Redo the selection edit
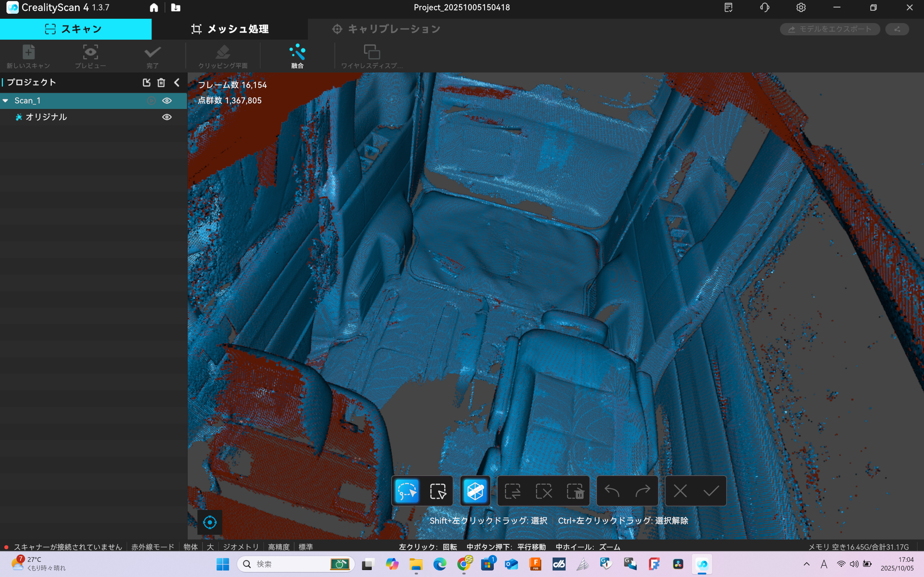Screen dimensions: 924x577 pos(642,491)
